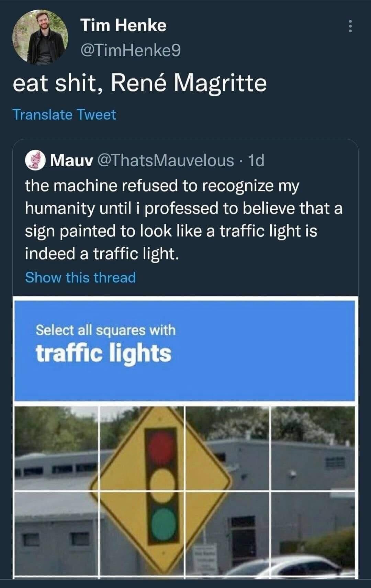Select captcha square with building doorway

[x=227, y=534]
